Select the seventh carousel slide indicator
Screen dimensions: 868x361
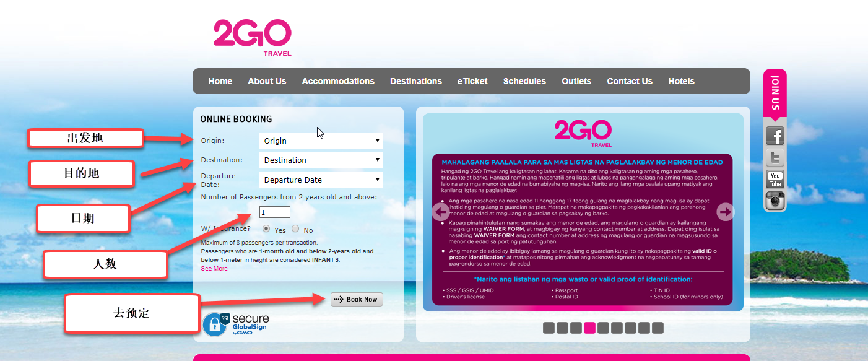pos(630,328)
